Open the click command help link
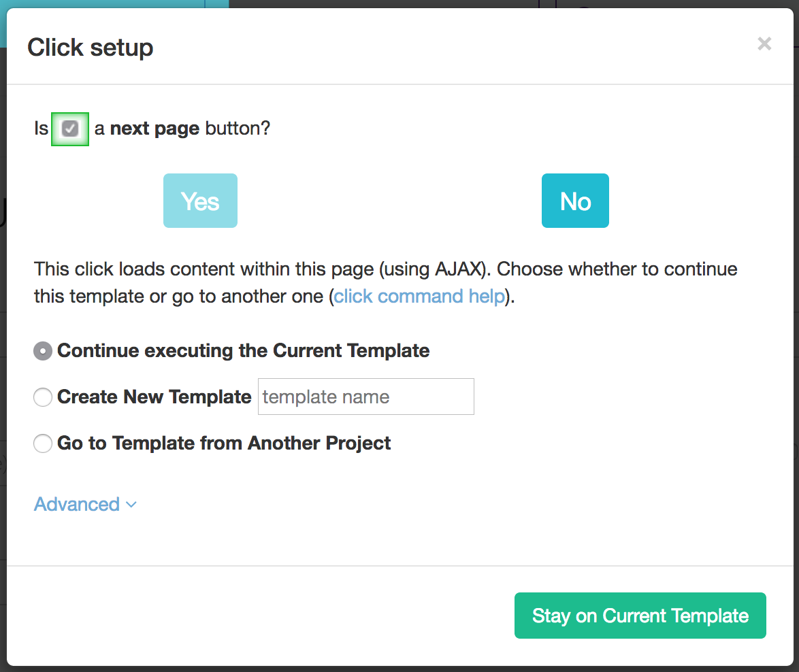 [419, 297]
